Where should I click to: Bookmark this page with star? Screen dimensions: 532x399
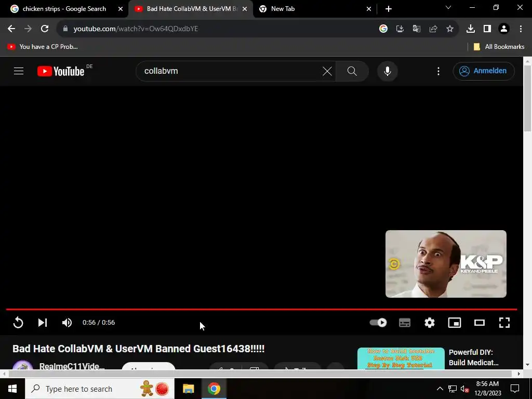click(450, 29)
